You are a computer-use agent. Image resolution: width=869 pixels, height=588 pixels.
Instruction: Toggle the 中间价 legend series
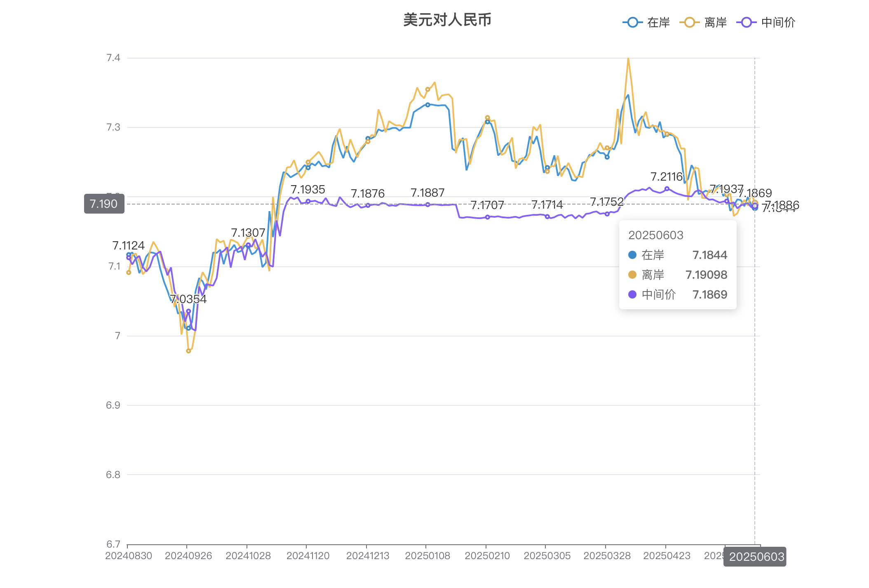(x=778, y=22)
